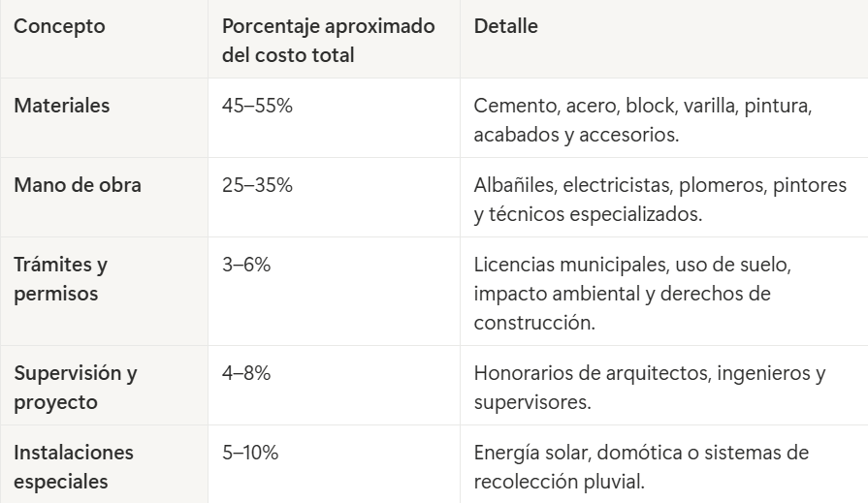This screenshot has height=503, width=868.
Task: Click the Detalle column header
Action: [x=505, y=27]
